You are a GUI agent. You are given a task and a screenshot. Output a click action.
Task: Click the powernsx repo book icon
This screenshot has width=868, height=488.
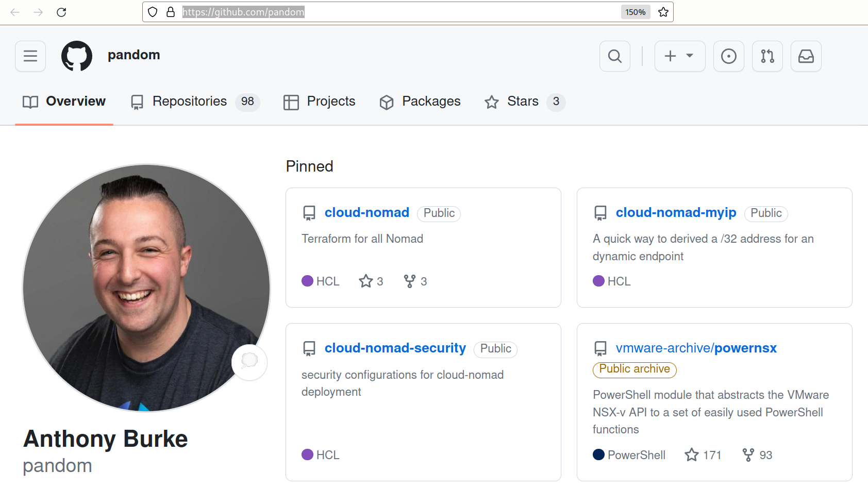[600, 349]
